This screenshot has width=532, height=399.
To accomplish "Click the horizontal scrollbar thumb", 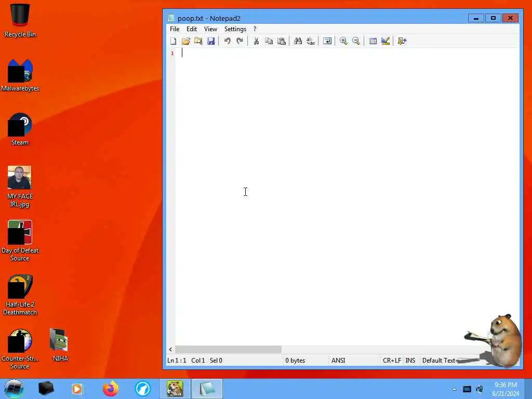I will click(x=228, y=349).
